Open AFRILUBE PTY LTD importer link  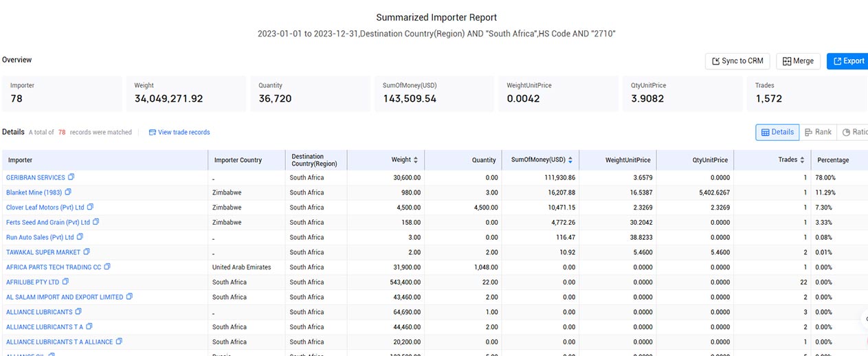[33, 282]
